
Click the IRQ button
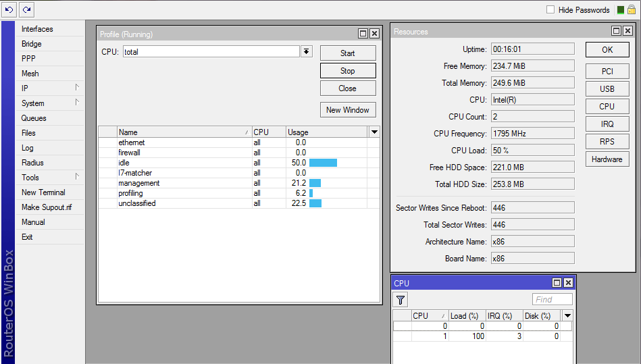click(607, 124)
